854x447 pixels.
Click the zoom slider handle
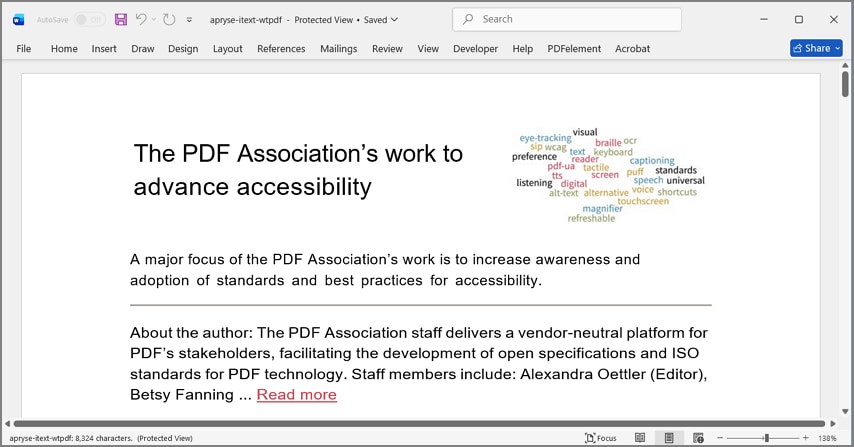pyautogui.click(x=766, y=438)
